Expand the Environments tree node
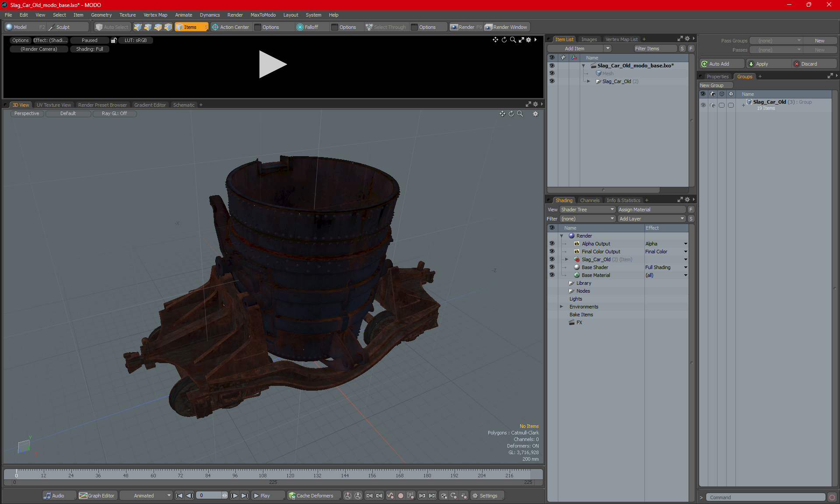 pos(561,307)
